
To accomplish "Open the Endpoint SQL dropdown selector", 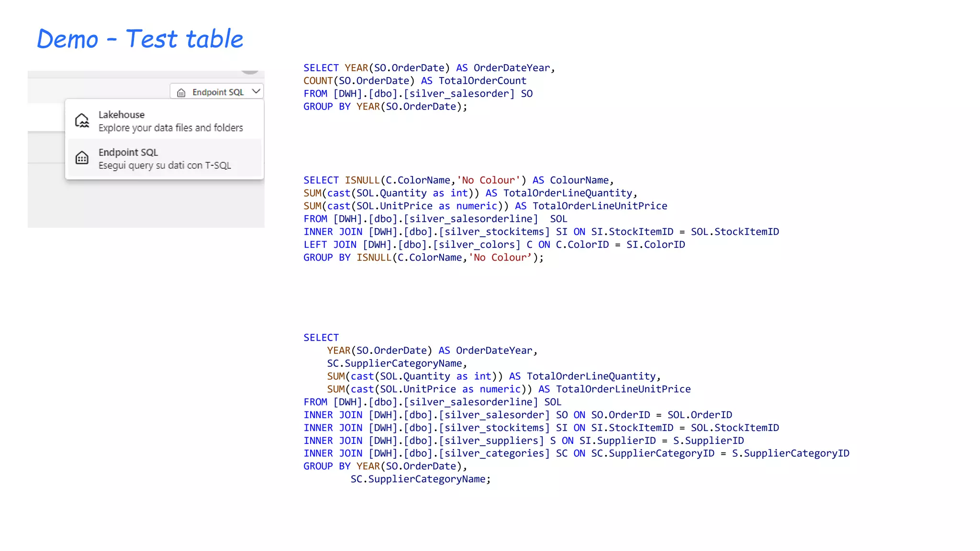I will (x=217, y=92).
